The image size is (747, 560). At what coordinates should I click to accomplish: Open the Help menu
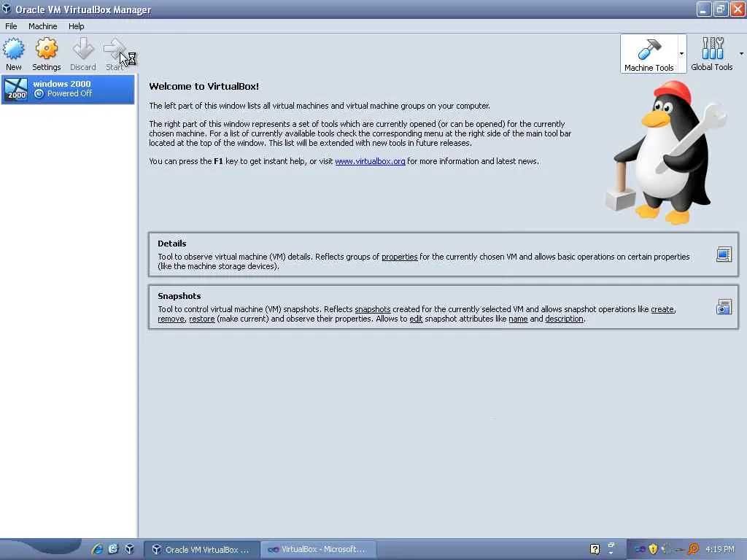click(76, 26)
